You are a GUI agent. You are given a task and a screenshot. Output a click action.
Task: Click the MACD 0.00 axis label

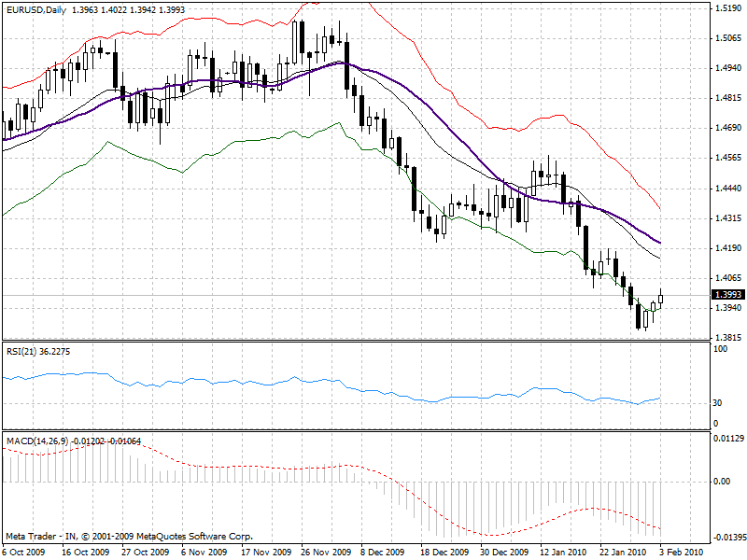point(721,482)
